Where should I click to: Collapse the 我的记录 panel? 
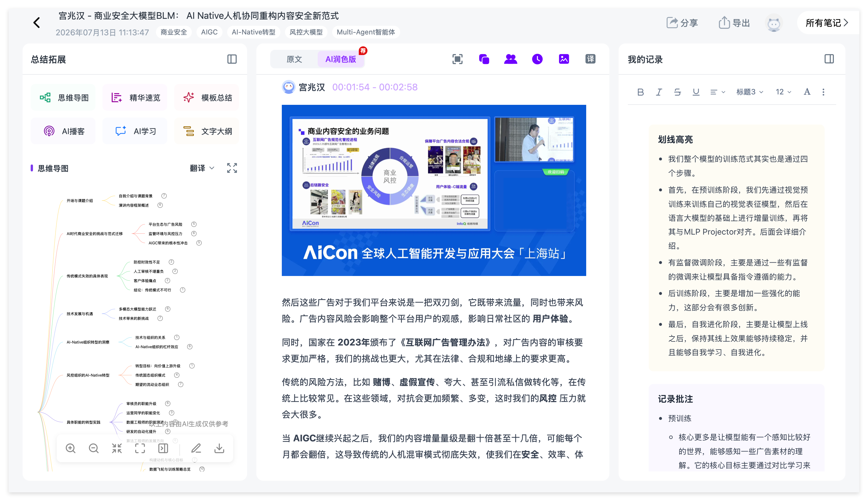(x=829, y=59)
